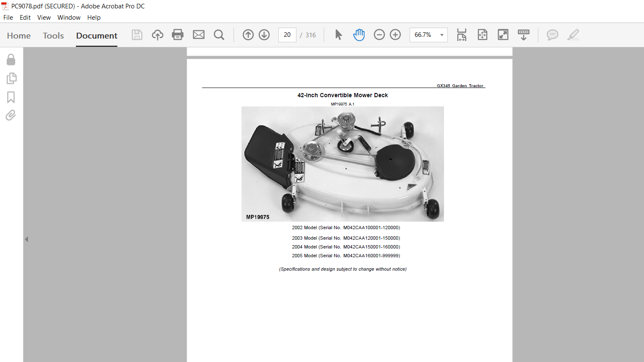Image resolution: width=644 pixels, height=362 pixels.
Task: Click the mower deck MP19975 image
Action: pyautogui.click(x=343, y=164)
